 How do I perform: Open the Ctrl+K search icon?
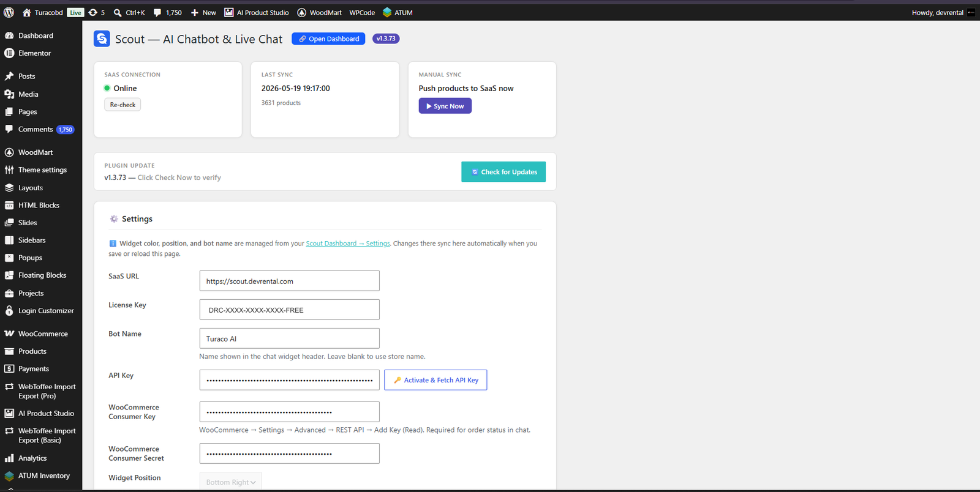point(118,12)
